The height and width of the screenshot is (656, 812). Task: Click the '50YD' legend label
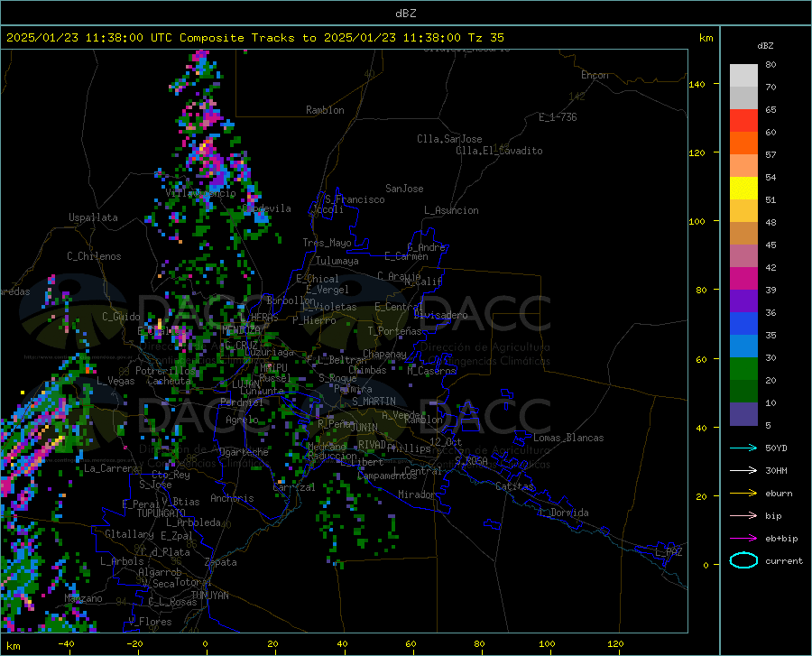(x=776, y=448)
